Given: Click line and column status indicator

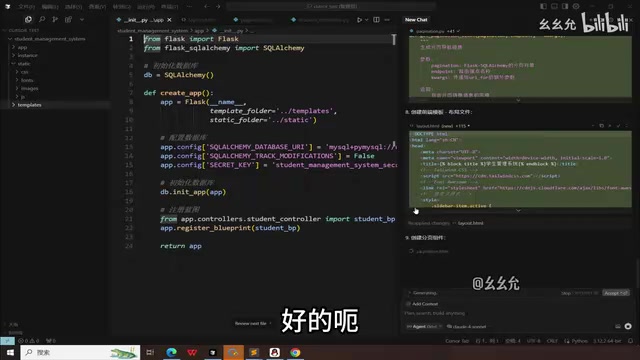Looking at the screenshot, I should pos(487,341).
